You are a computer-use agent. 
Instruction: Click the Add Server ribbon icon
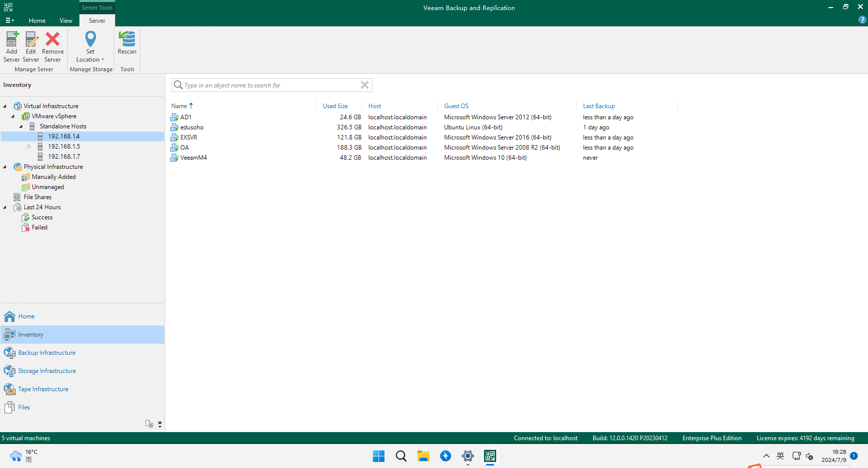pyautogui.click(x=12, y=39)
